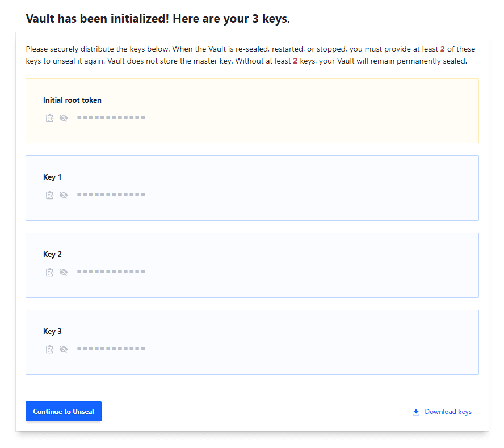This screenshot has width=504, height=448.
Task: Toggle visibility of Key 2
Action: (64, 272)
